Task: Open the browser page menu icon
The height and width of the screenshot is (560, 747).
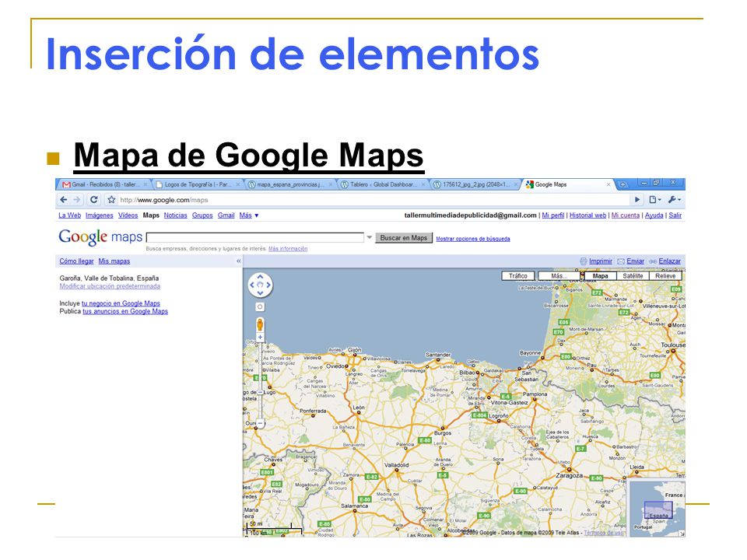Action: (x=655, y=200)
